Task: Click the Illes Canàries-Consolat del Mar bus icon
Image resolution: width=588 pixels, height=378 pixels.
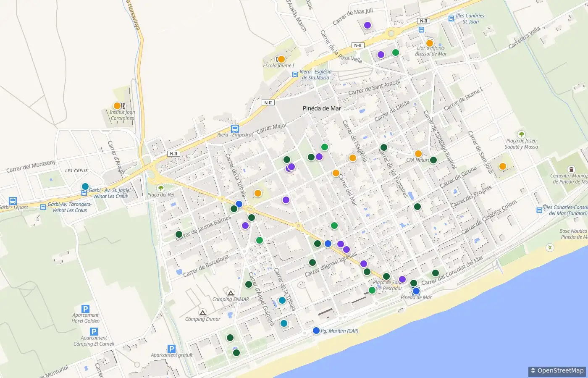Action: click(x=539, y=210)
